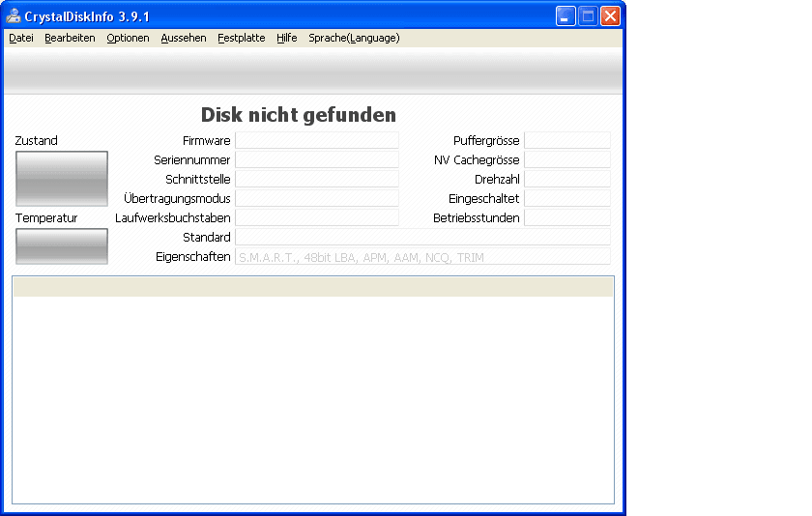Click the Firmware field

coord(317,140)
